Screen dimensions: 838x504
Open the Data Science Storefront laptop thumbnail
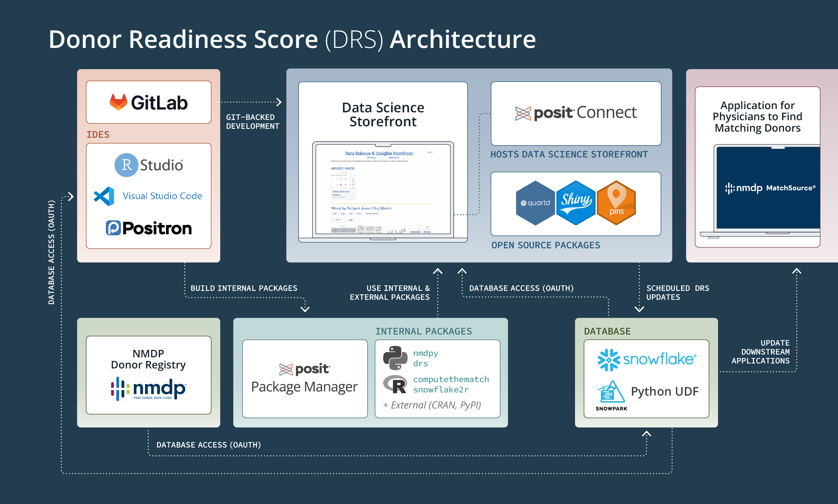[383, 190]
